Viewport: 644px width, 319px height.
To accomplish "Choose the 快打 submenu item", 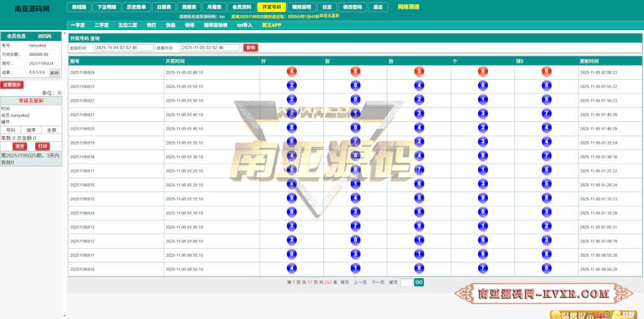I will coord(152,25).
